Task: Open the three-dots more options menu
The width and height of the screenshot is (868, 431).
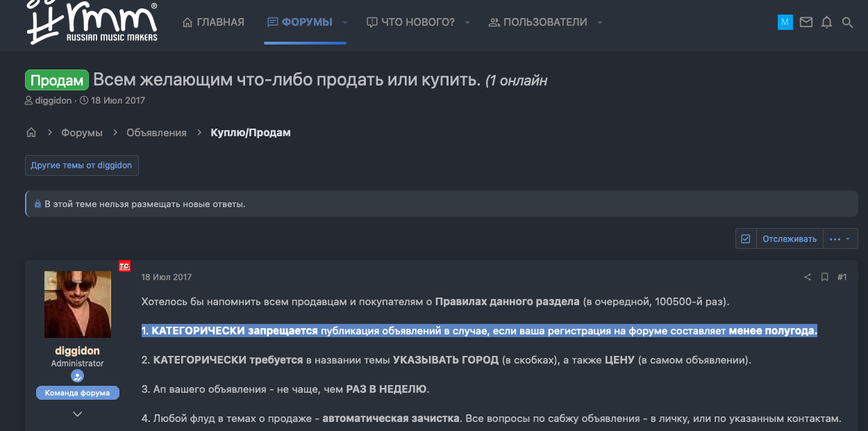Action: tap(840, 239)
